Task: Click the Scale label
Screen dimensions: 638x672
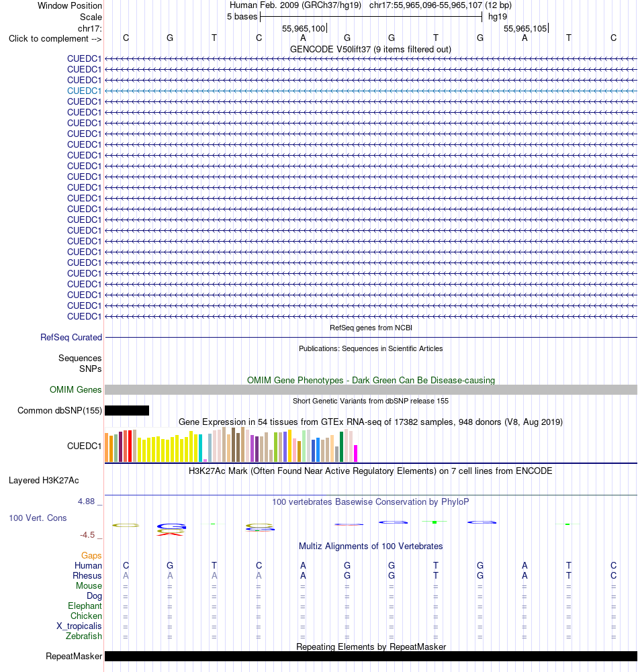Action: (91, 17)
